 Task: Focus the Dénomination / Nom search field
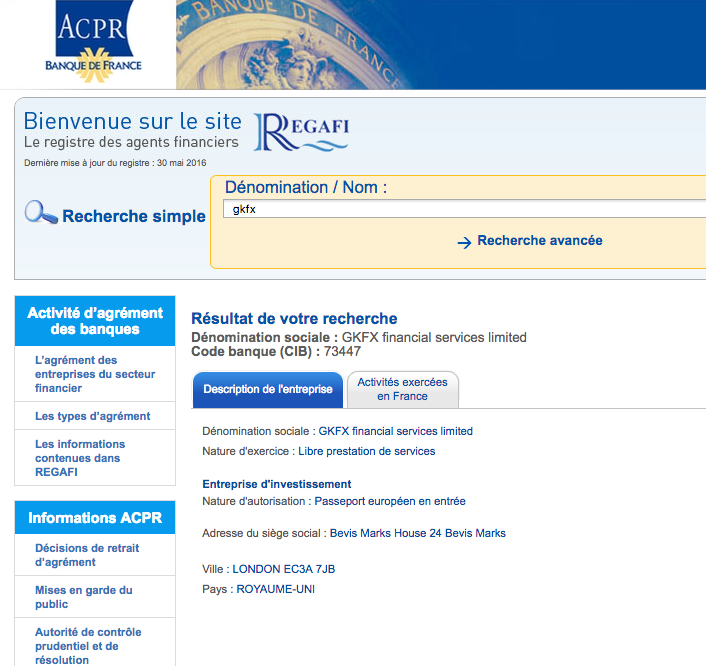click(x=464, y=209)
